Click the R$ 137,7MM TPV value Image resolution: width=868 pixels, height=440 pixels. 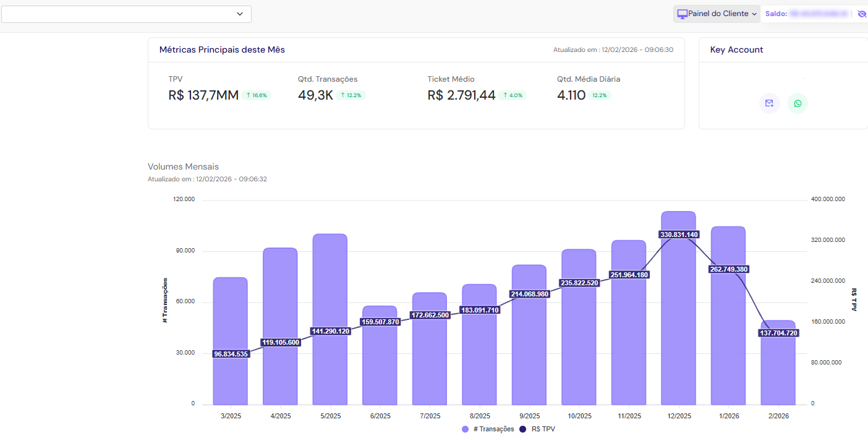pos(203,95)
